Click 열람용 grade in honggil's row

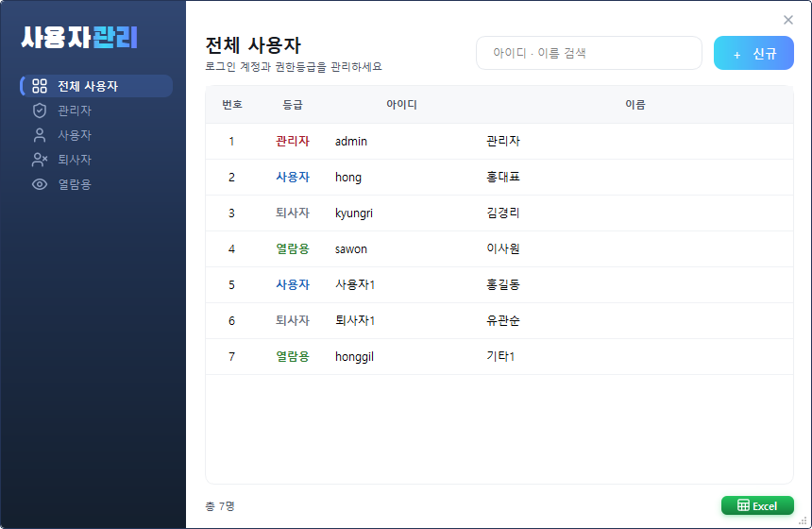[293, 356]
